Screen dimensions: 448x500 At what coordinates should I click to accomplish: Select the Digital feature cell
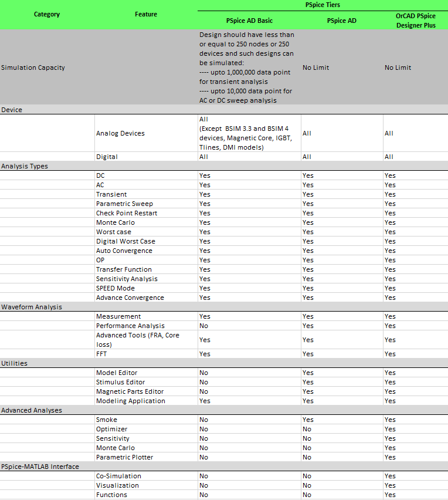146,157
